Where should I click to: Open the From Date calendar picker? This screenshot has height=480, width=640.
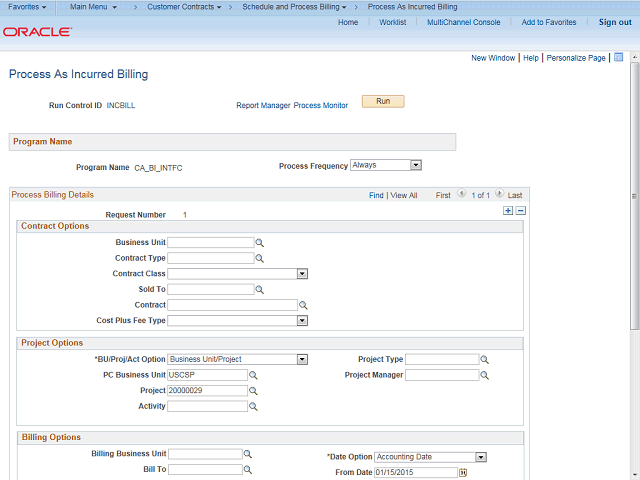pos(463,473)
